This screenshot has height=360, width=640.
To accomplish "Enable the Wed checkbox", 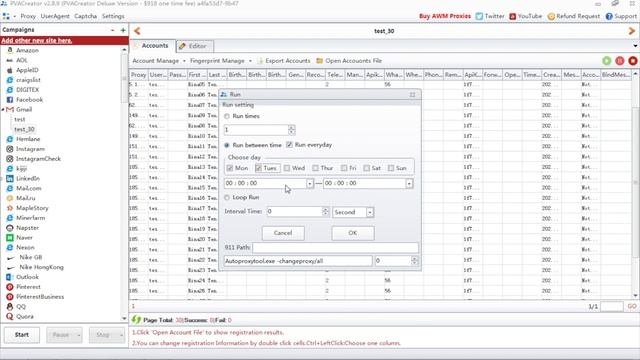I will [287, 168].
